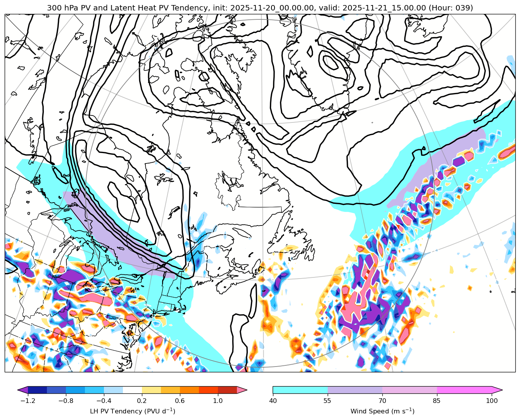This screenshot has width=520, height=420.
Task: Click the magenta right arrow of the wind speed colorbar
Action: point(497,390)
